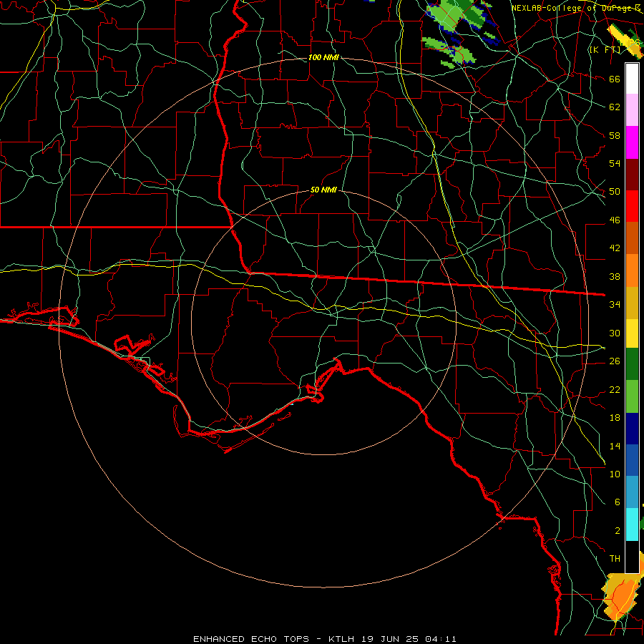Image resolution: width=644 pixels, height=644 pixels.
Task: Click the 50 NMI range ring label
Action: pyautogui.click(x=323, y=190)
